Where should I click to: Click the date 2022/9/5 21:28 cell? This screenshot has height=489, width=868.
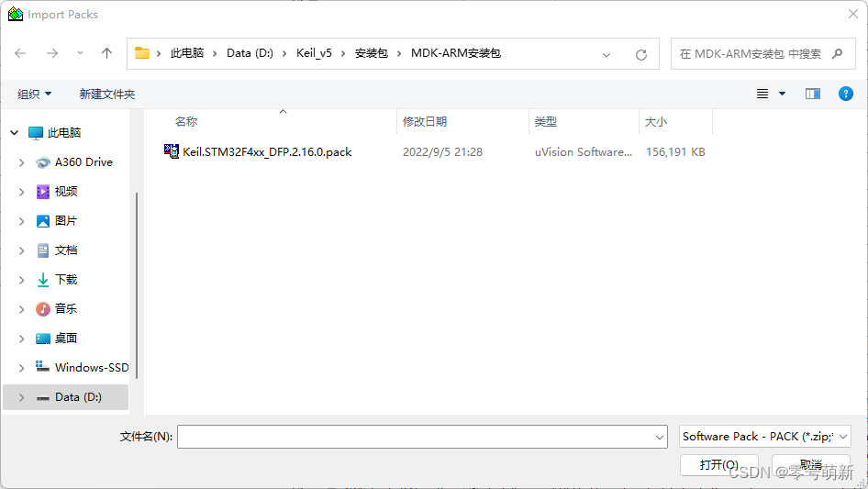pos(442,151)
